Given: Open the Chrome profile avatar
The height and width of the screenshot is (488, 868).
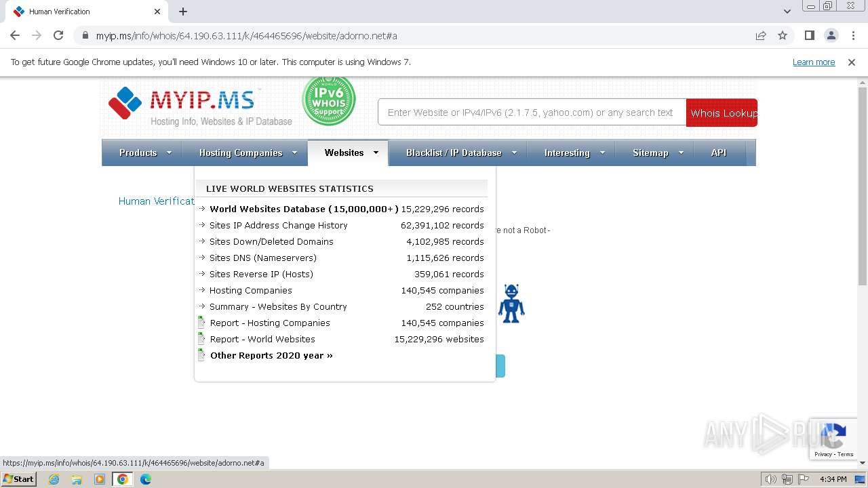Looking at the screenshot, I should [x=831, y=35].
